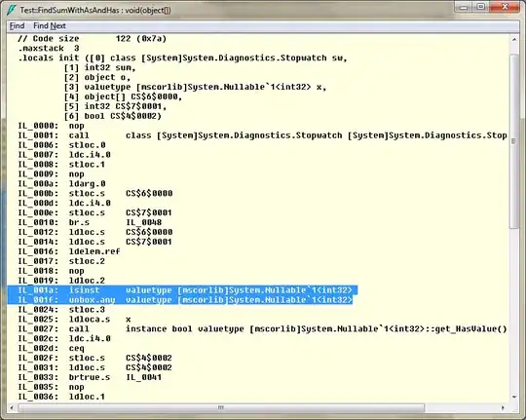526x420 pixels.
Task: Click the 'IL_002f: stloc.s CS$4$0002' line
Action: pyautogui.click(x=94, y=358)
